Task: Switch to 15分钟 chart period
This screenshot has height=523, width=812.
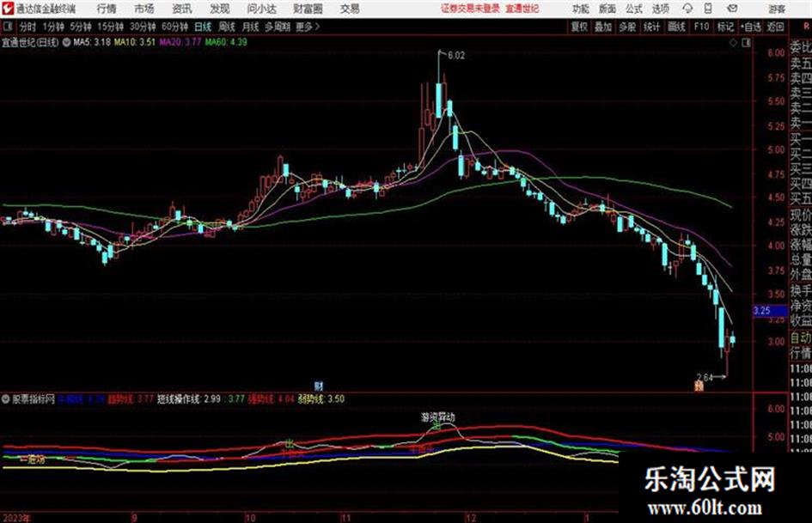Action: 111,27
